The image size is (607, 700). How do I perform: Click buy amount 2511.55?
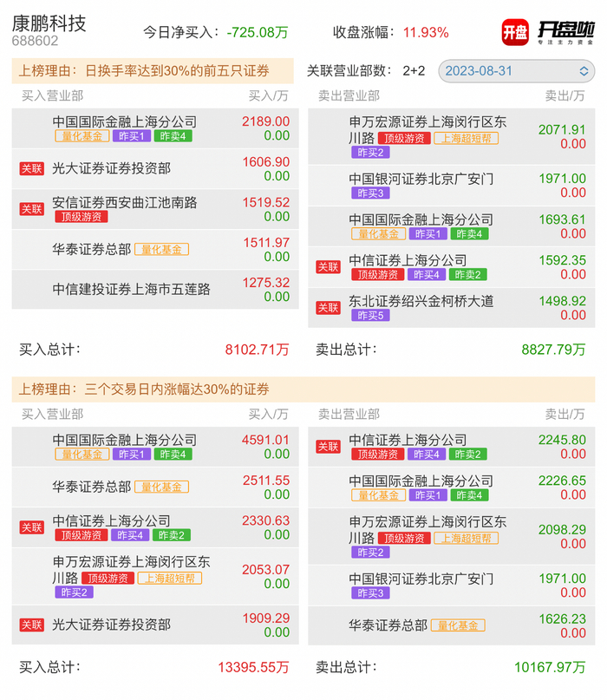pos(266,481)
